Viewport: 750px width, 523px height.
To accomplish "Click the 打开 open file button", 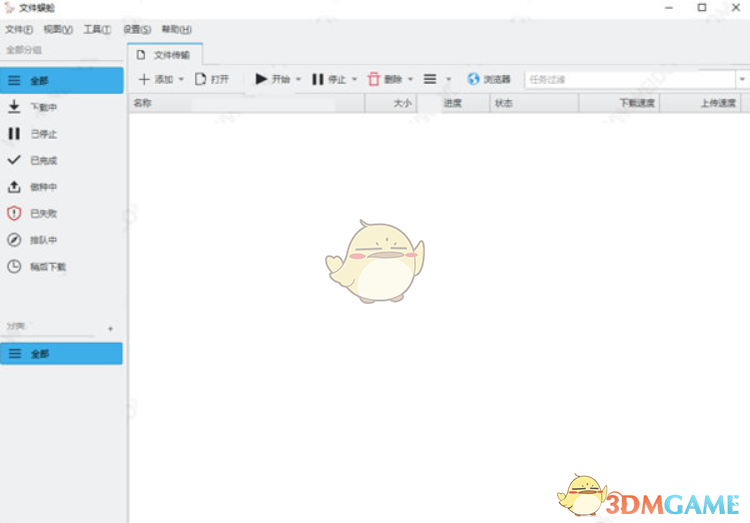I will (212, 79).
